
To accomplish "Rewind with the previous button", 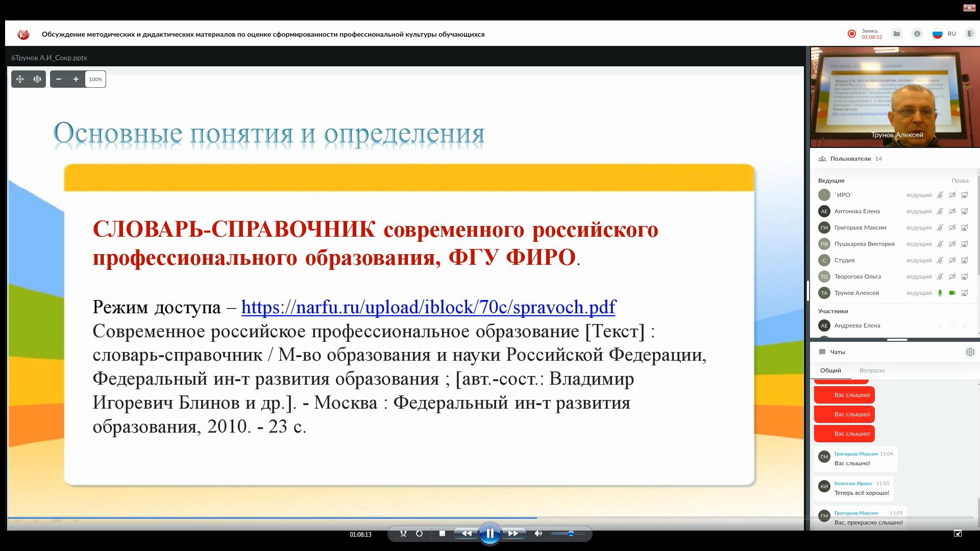I will 466,534.
